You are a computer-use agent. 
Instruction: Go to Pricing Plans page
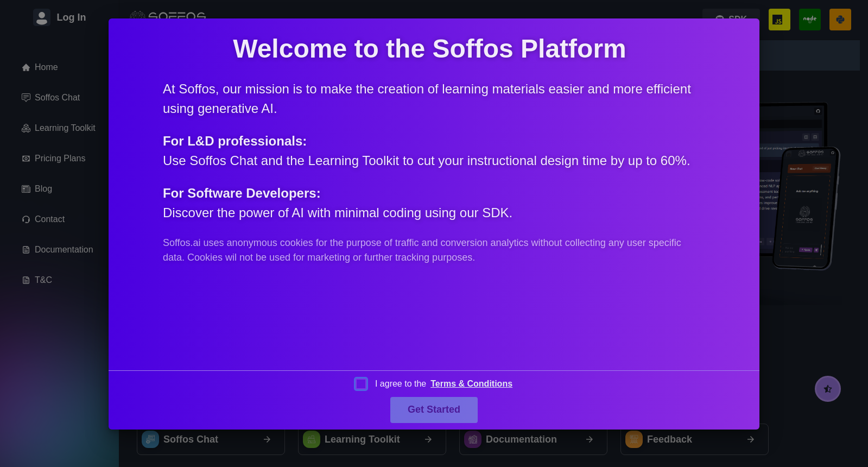(x=60, y=159)
